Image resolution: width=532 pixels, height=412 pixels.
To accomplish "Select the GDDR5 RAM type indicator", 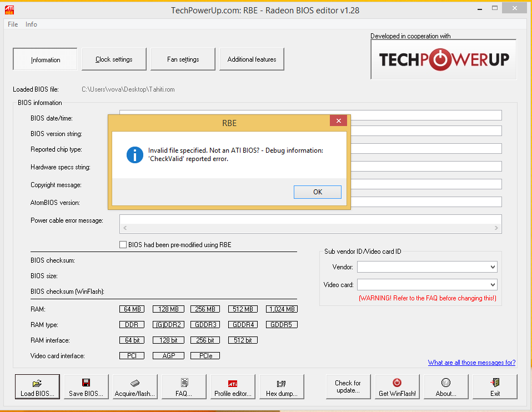I will click(x=282, y=325).
